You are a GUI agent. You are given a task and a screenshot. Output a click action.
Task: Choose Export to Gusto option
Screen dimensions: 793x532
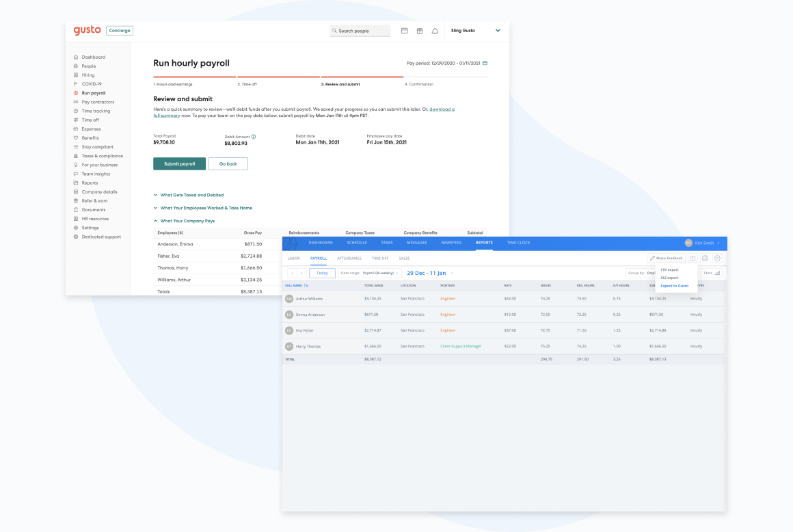[674, 287]
